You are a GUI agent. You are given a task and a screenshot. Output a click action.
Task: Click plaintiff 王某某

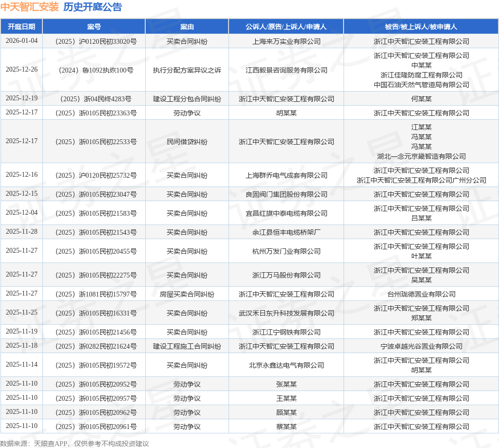click(287, 398)
